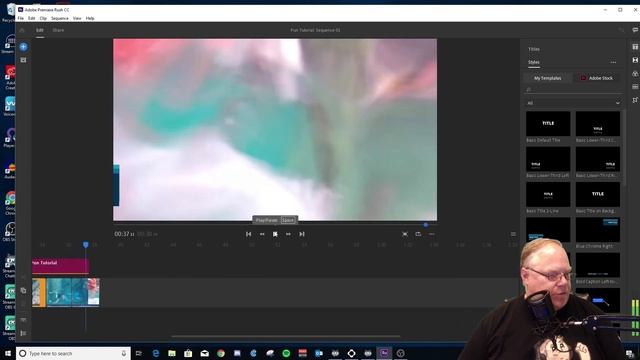Switch to the Edit workspace tab
The width and height of the screenshot is (640, 360).
point(40,30)
